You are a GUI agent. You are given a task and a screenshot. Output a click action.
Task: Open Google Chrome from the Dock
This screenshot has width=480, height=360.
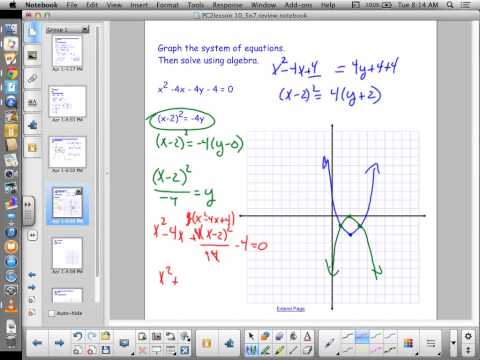click(11, 73)
